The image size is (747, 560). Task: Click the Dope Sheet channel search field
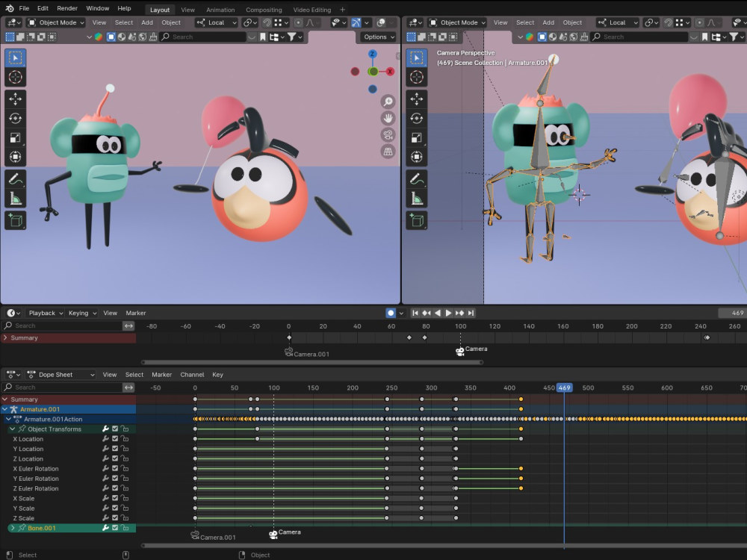click(63, 388)
